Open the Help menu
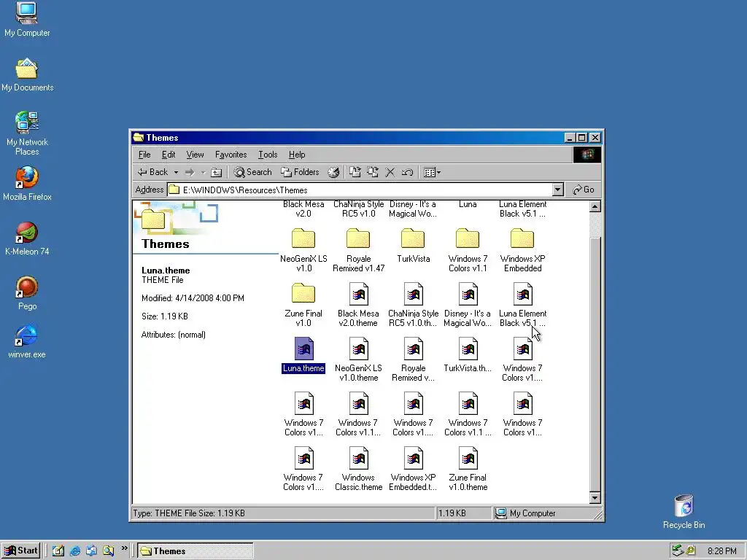This screenshot has height=560, width=747. click(x=297, y=155)
